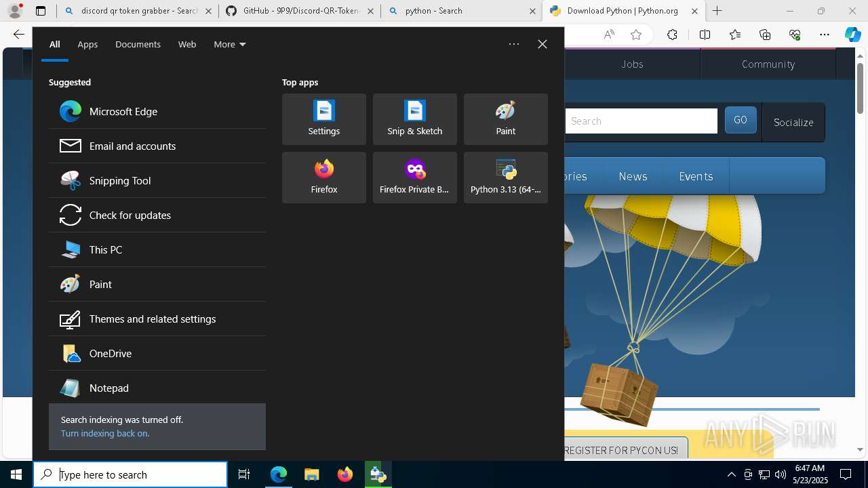Launch Notepad from suggested list
The width and height of the screenshot is (868, 488).
tap(157, 388)
